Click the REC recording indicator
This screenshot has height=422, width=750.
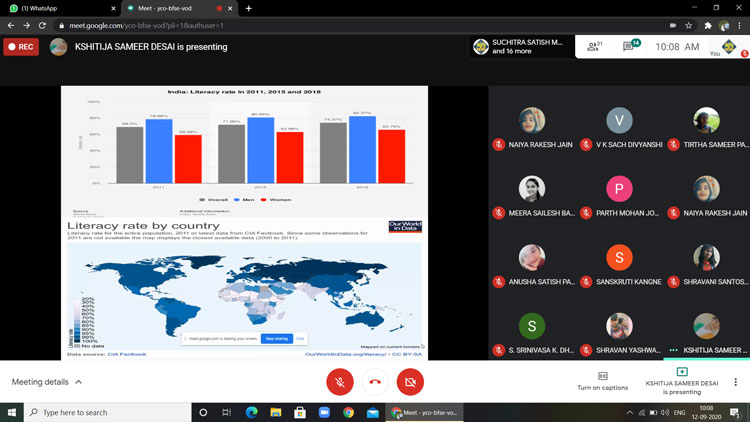tap(21, 47)
